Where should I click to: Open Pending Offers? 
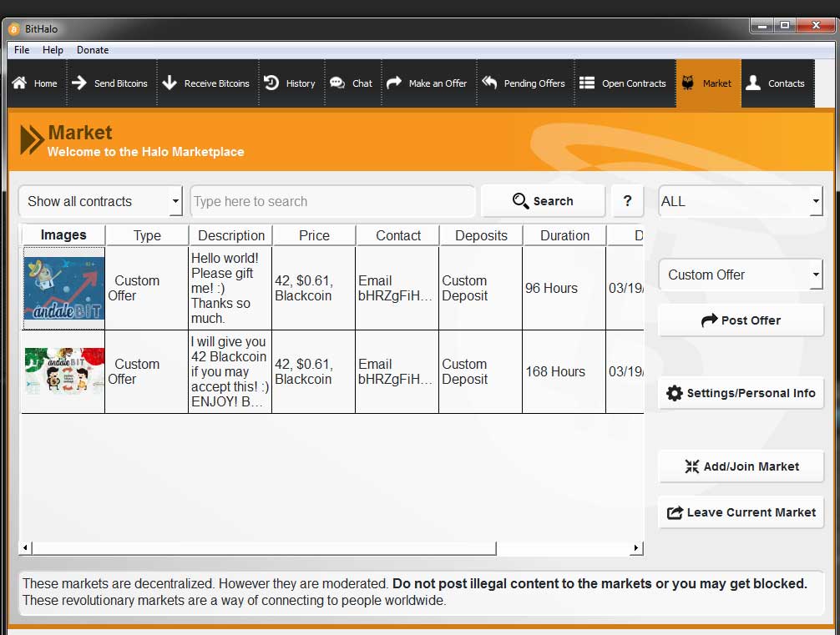pyautogui.click(x=524, y=83)
